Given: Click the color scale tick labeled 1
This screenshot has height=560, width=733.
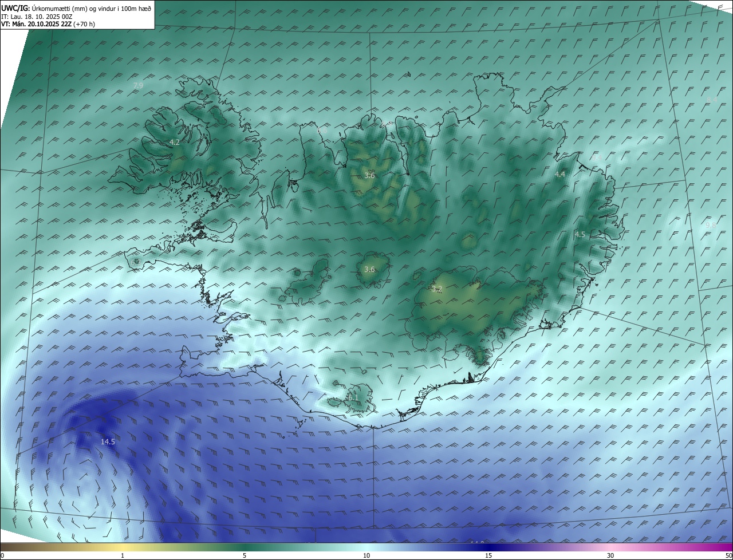Looking at the screenshot, I should (x=123, y=555).
